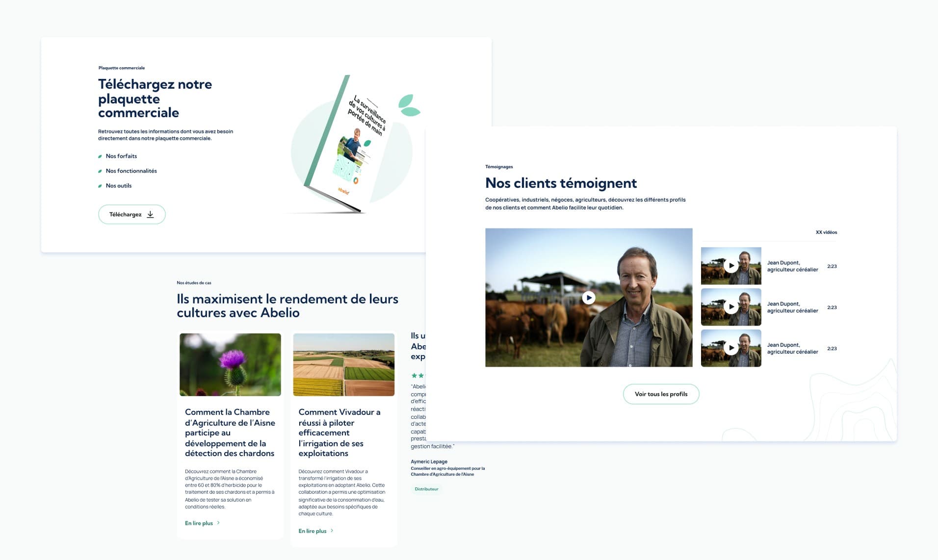Click the first Jean Dupont, agriculteur céréalier caption
The width and height of the screenshot is (938, 560).
(x=793, y=266)
